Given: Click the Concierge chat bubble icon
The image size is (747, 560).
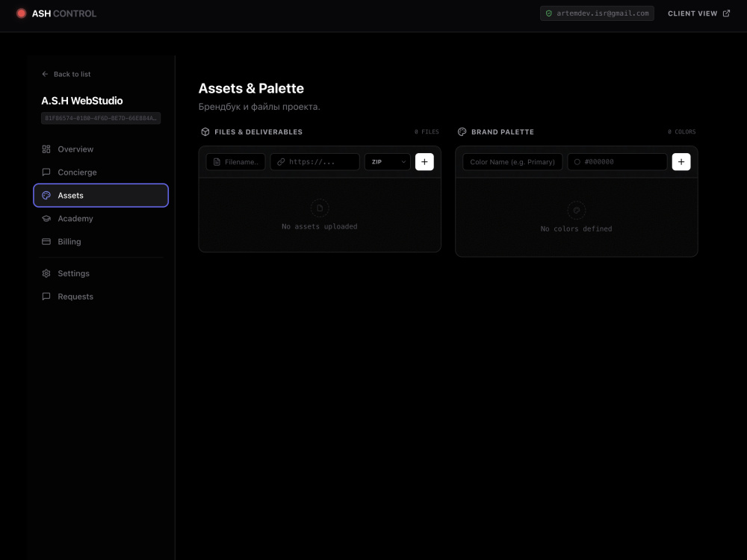Looking at the screenshot, I should click(x=46, y=172).
